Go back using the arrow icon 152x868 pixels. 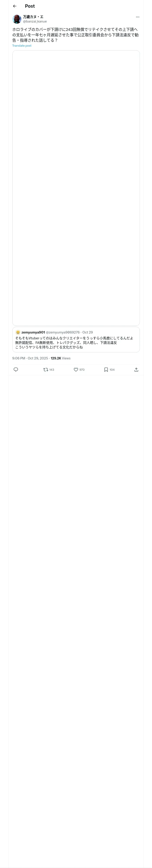(x=14, y=6)
